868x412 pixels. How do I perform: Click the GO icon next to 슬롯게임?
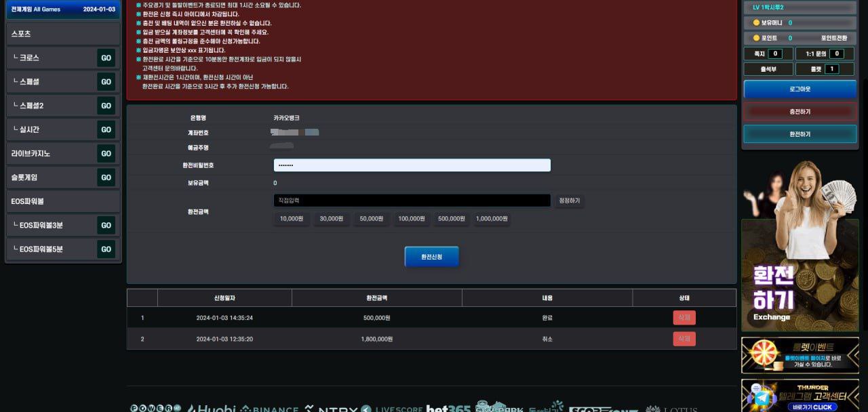pos(106,178)
